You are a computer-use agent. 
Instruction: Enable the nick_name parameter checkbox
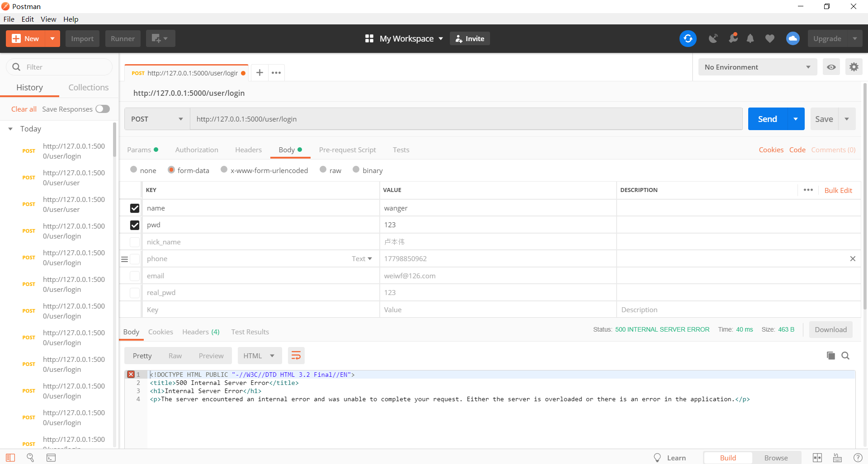[135, 242]
